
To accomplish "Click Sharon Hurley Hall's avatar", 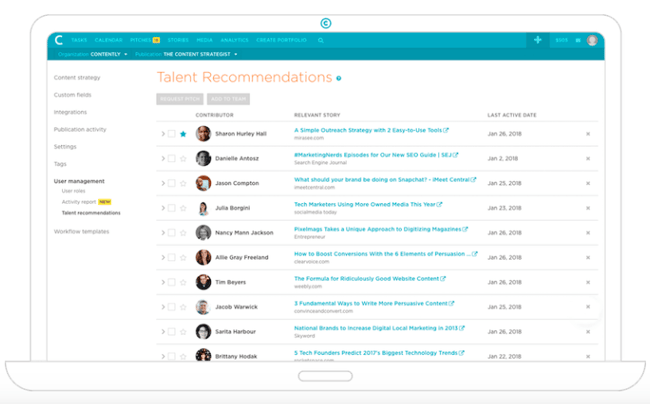I will pos(203,134).
